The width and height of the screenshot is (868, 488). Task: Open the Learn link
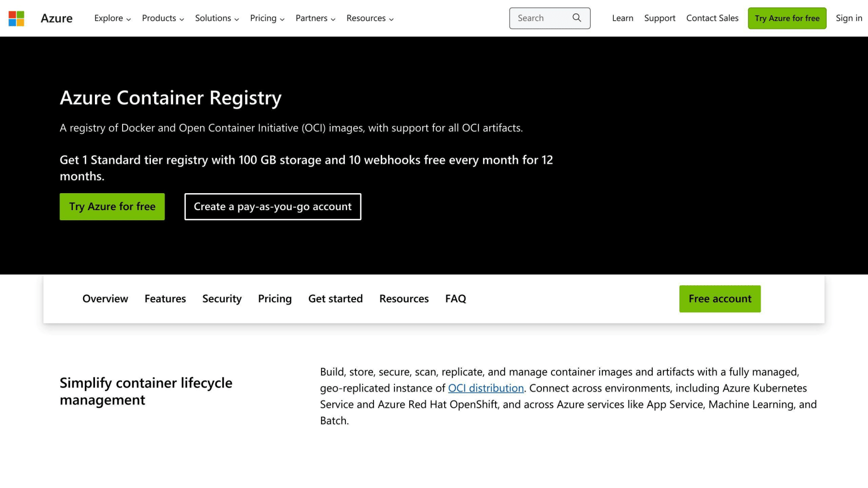(623, 18)
